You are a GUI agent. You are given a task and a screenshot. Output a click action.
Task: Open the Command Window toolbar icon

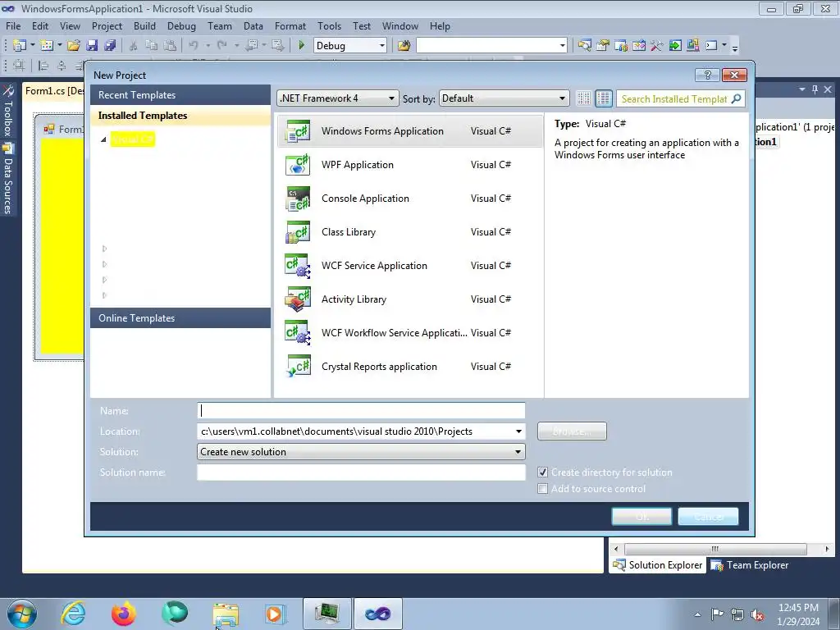(711, 46)
